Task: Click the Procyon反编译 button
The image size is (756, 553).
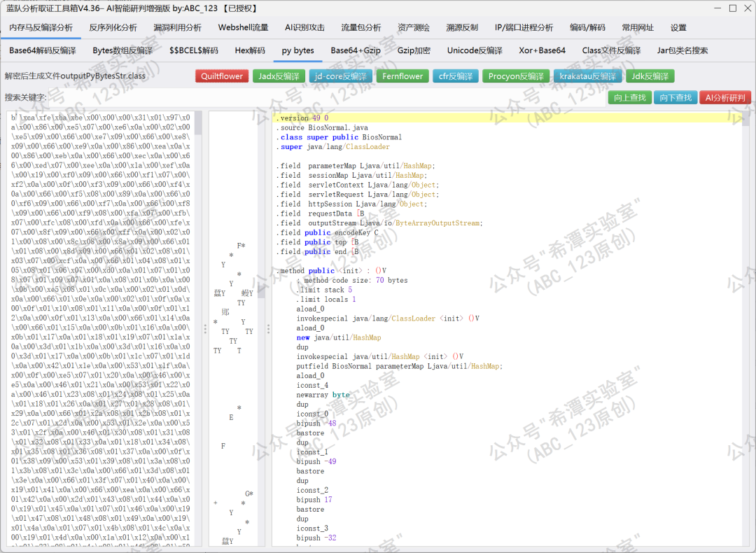Action: click(x=516, y=76)
